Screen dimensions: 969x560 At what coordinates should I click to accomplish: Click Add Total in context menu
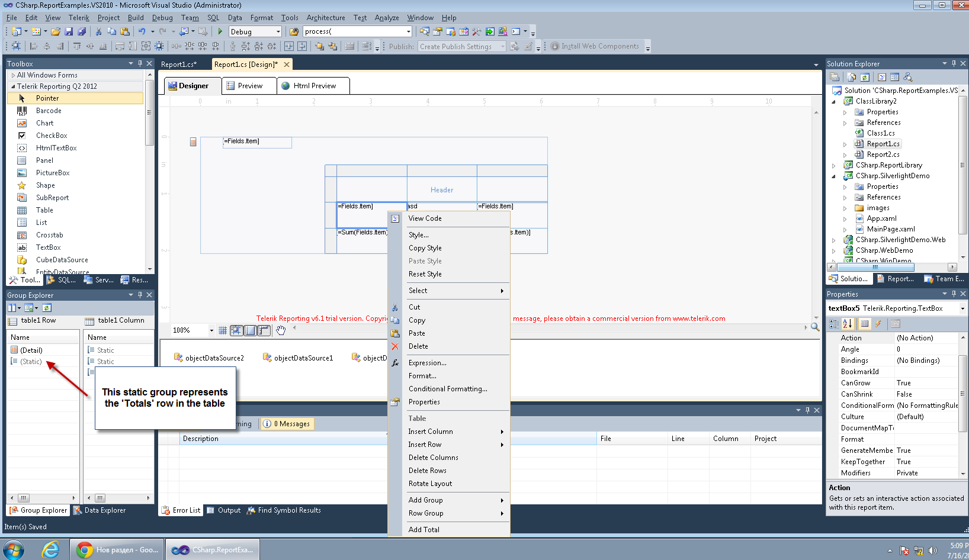point(424,530)
